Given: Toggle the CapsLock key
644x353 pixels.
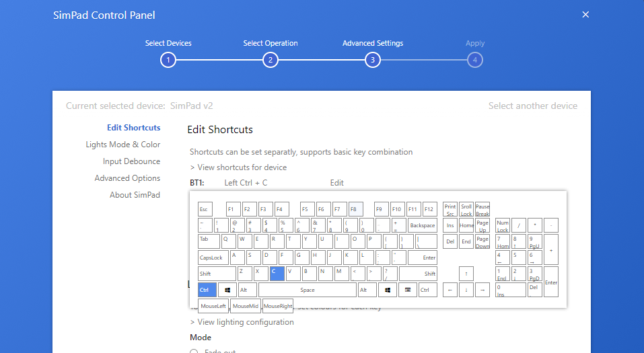Looking at the screenshot, I should point(213,258).
